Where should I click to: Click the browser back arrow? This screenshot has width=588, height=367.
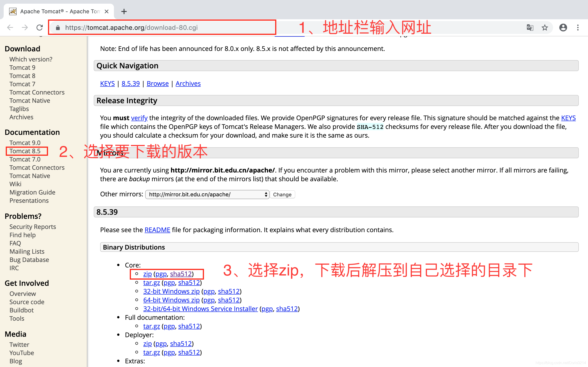click(10, 28)
